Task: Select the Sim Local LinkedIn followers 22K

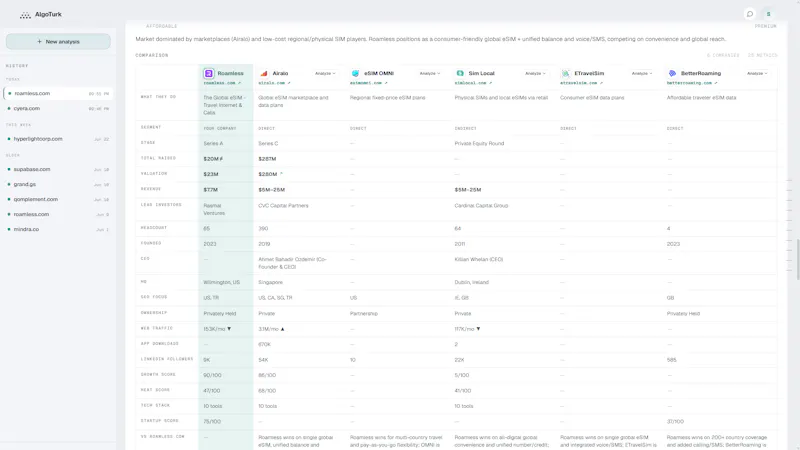Action: pos(459,360)
